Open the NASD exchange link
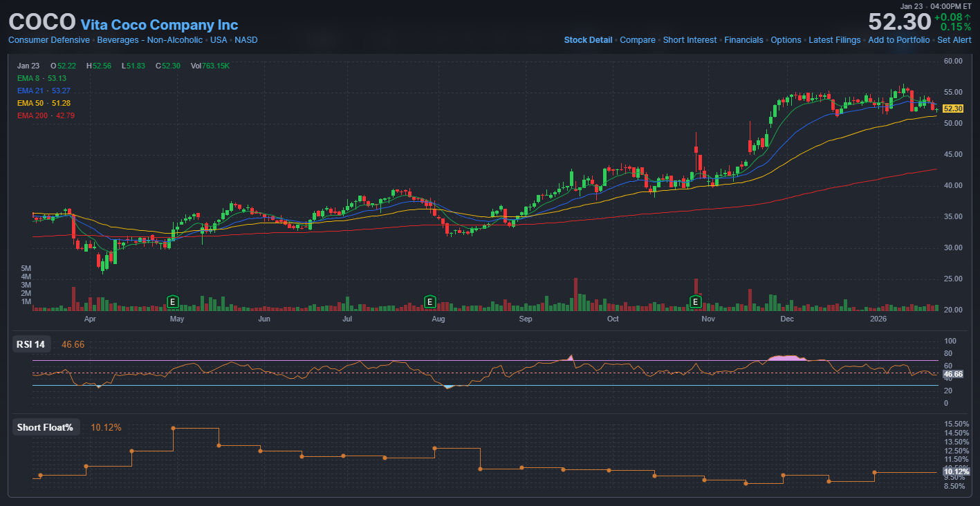 point(246,40)
